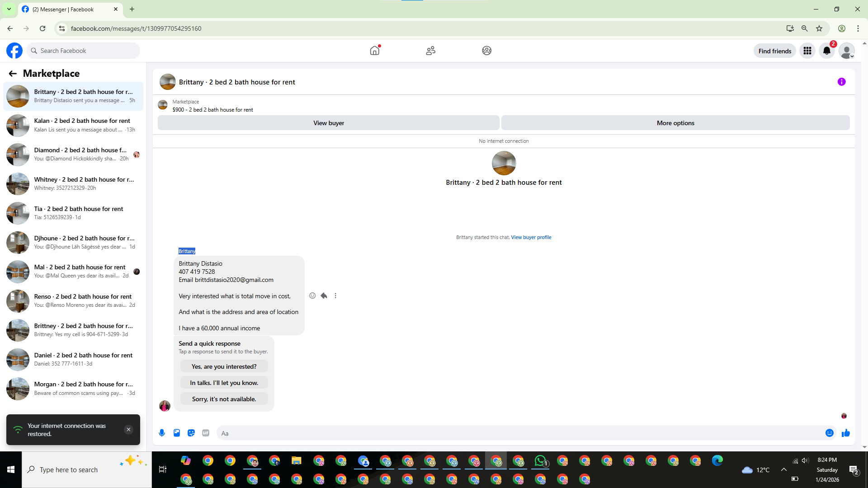Click View buyer profile link
868x488 pixels.
(531, 237)
